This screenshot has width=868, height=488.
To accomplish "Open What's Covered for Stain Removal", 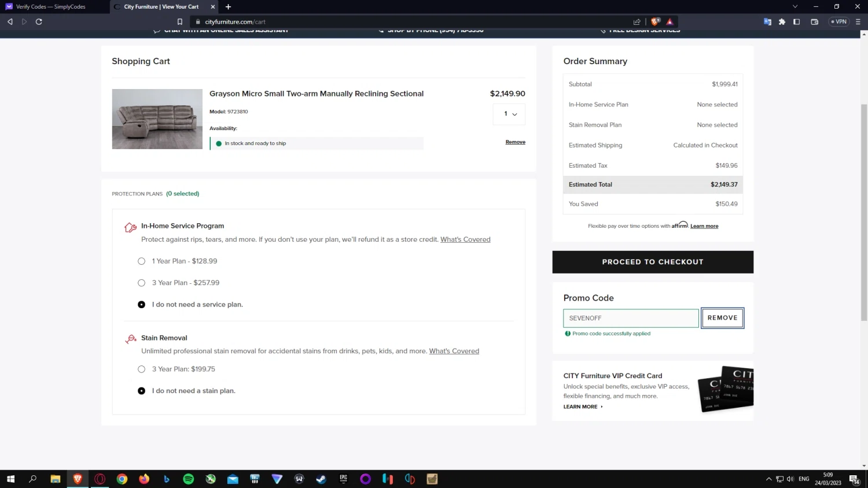I will (x=454, y=351).
